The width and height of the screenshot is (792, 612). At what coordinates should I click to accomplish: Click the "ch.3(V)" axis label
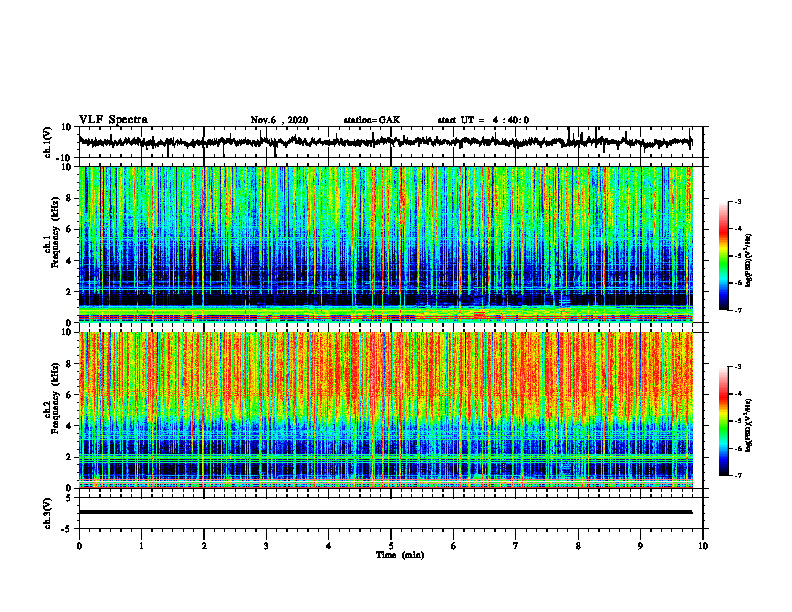(48, 513)
